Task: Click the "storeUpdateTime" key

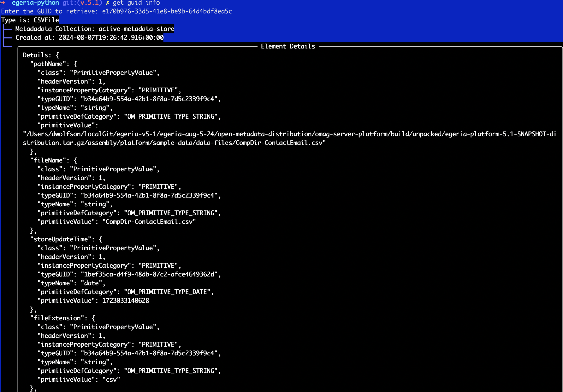Action: coord(61,239)
